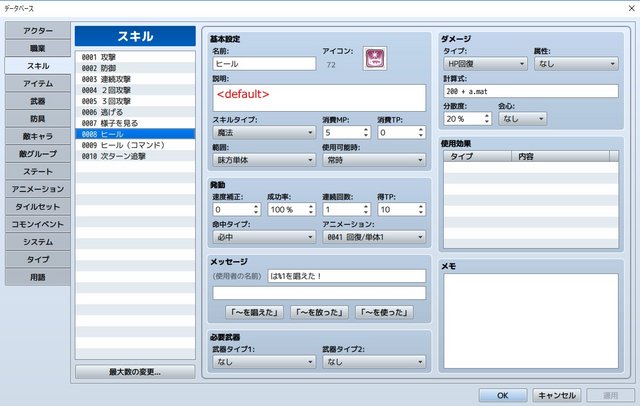This screenshot has width=640, height=406.
Task: Click the 消費TP stepper arrows
Action: (421, 132)
